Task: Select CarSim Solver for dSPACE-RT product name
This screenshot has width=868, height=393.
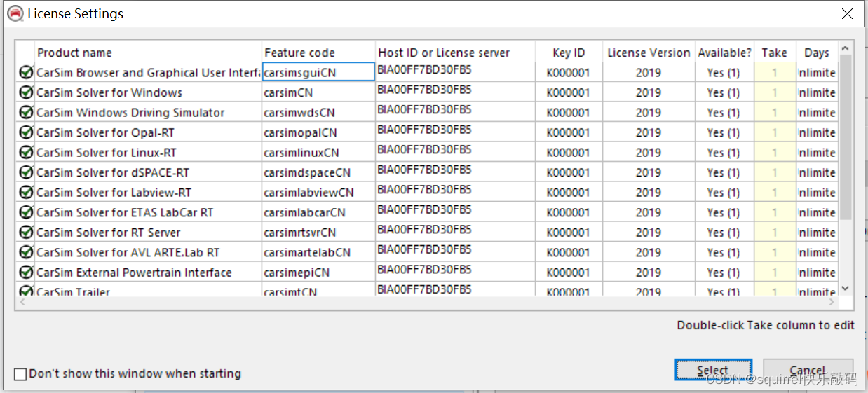Action: (x=113, y=172)
